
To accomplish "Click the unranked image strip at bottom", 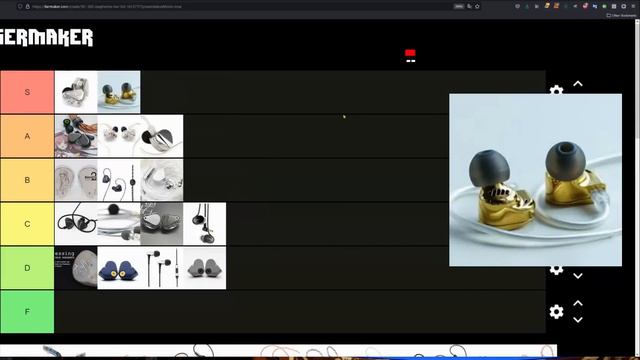I will pyautogui.click(x=278, y=351).
